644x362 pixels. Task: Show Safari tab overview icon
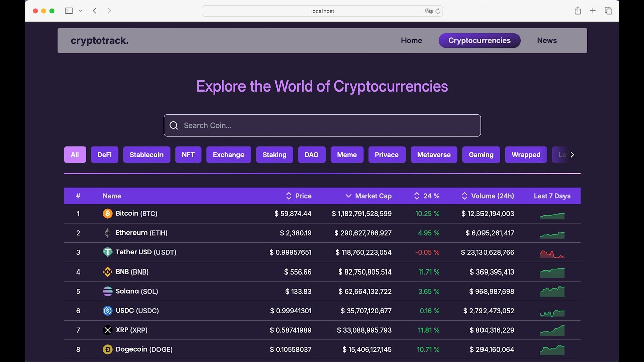click(x=608, y=11)
